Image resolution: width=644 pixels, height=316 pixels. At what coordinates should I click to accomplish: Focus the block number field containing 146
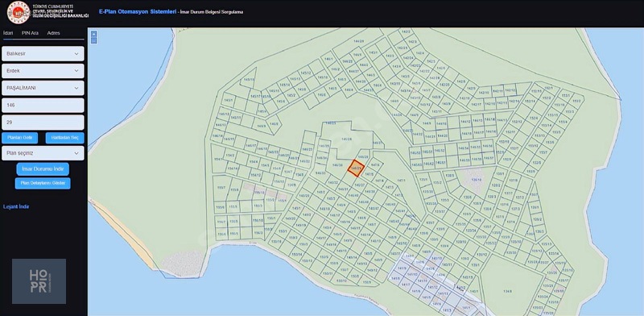tap(43, 106)
